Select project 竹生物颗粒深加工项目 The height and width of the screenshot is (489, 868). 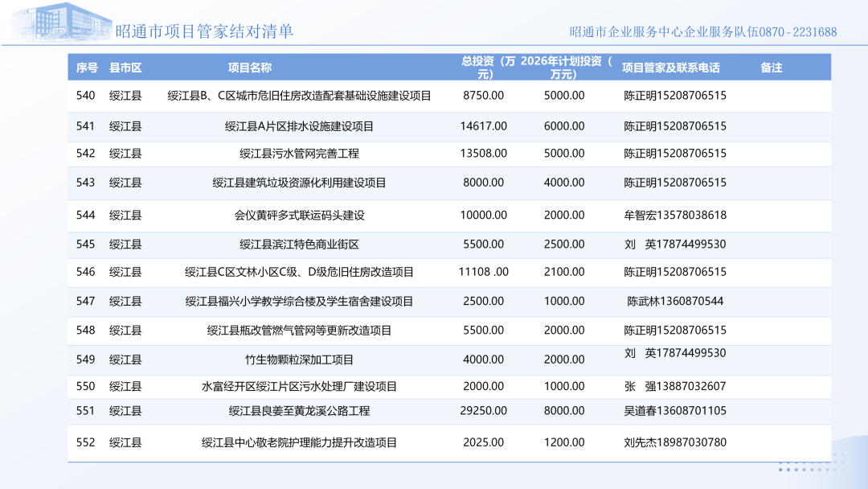pos(300,360)
